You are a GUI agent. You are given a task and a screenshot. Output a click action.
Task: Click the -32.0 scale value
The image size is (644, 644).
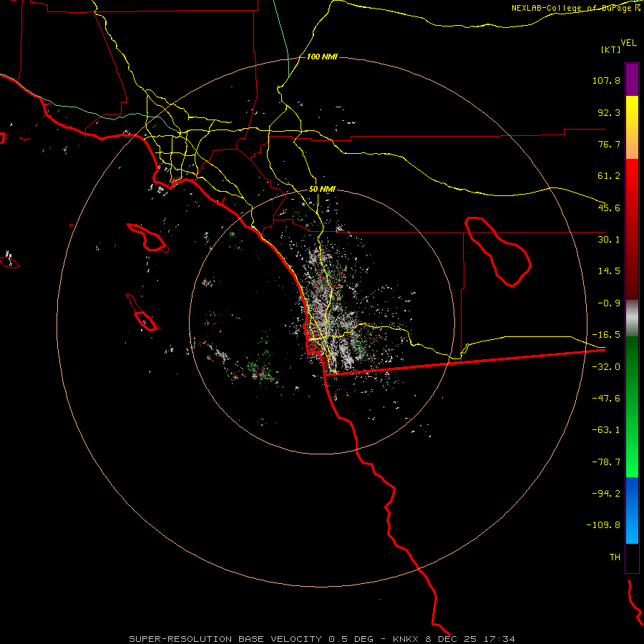pyautogui.click(x=606, y=367)
